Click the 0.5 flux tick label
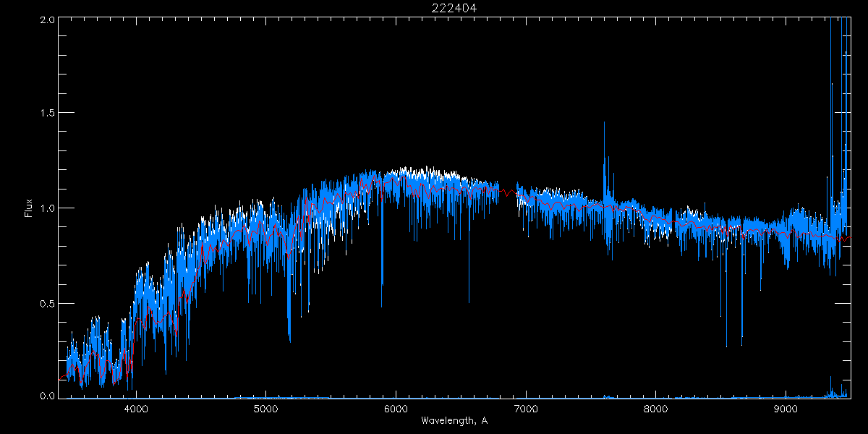 pos(47,303)
